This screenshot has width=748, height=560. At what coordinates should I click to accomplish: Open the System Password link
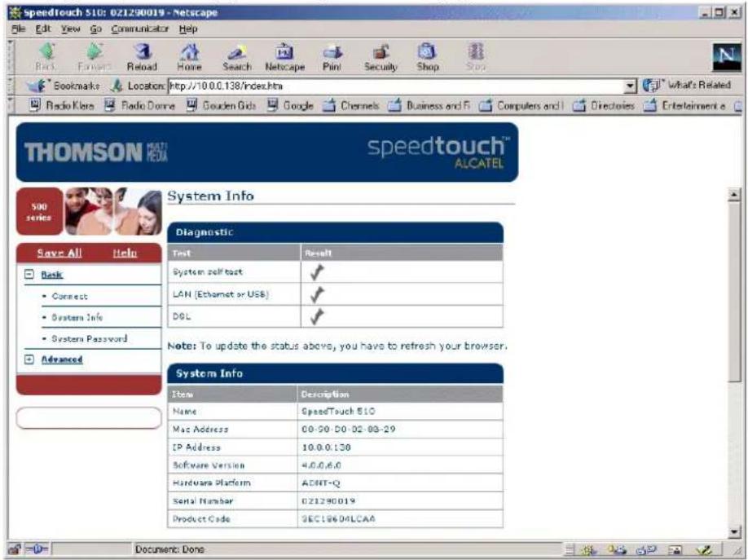[89, 338]
